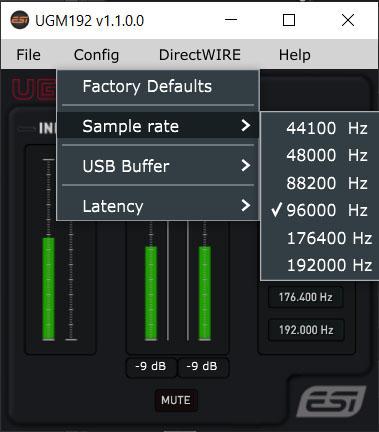This screenshot has width=379, height=432.
Task: Select 192000 Hz in the submenu
Action: pyautogui.click(x=320, y=265)
